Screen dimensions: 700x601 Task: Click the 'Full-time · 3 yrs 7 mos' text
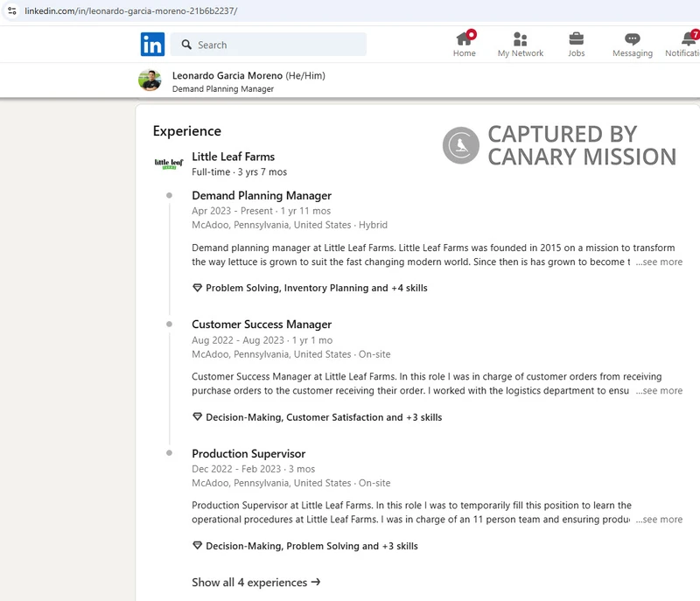pos(239,171)
